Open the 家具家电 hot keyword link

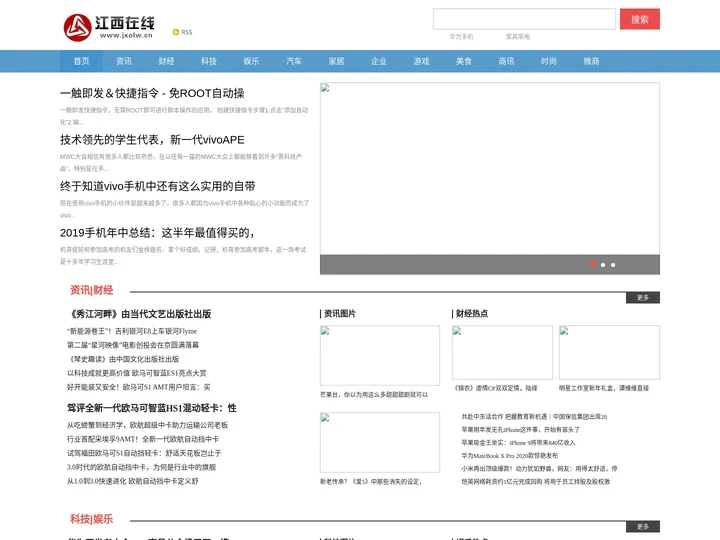pyautogui.click(x=518, y=37)
